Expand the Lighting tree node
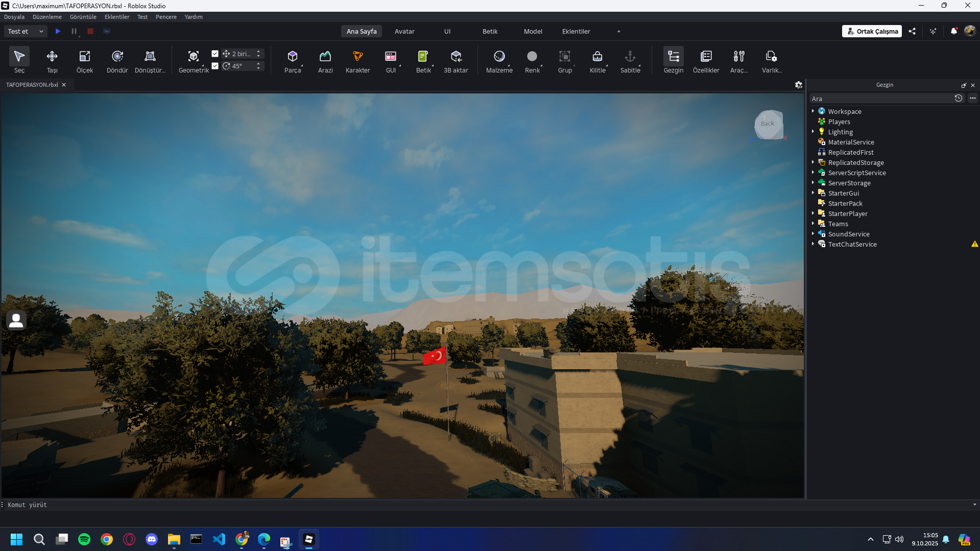The image size is (980, 551). tap(813, 132)
